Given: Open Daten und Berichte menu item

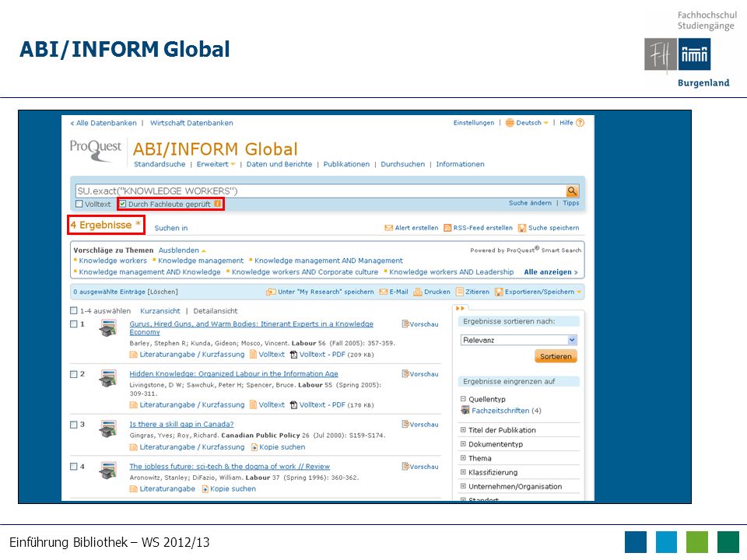Looking at the screenshot, I should tap(279, 164).
